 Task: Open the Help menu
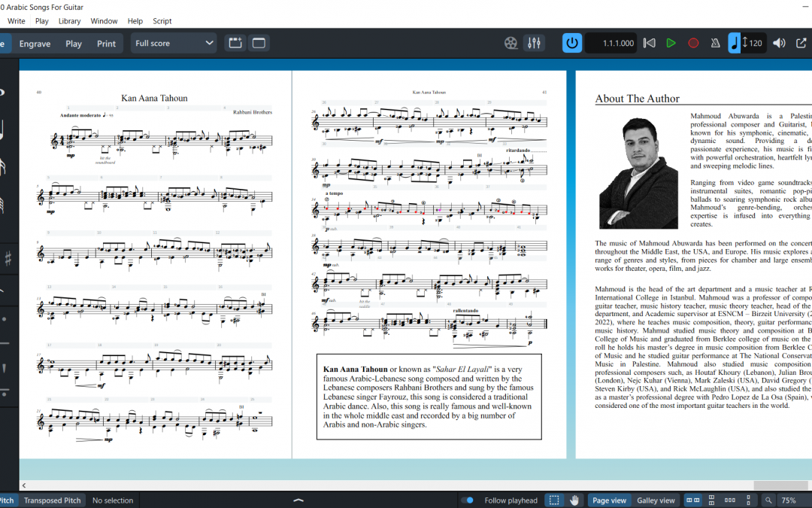tap(135, 21)
